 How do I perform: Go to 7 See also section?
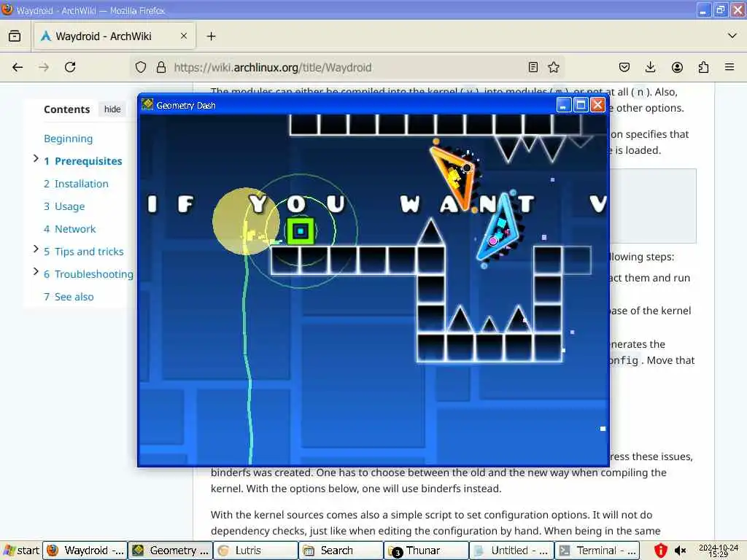(69, 297)
